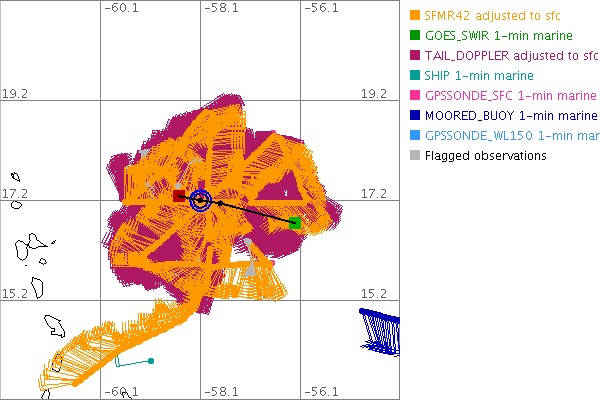Click the light blue GPSSONDE_WL150 legend swatch

[x=414, y=135]
